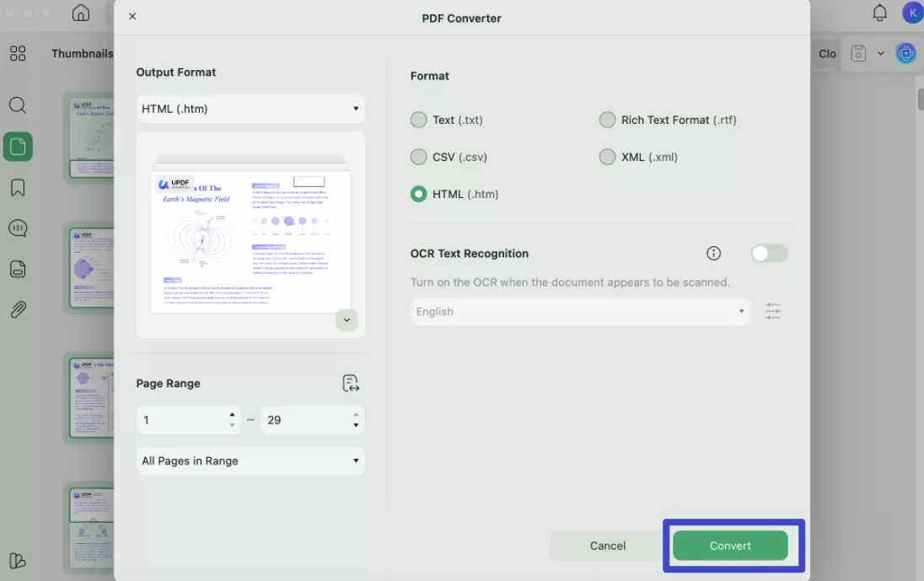Open OCR language layout settings icon

773,311
